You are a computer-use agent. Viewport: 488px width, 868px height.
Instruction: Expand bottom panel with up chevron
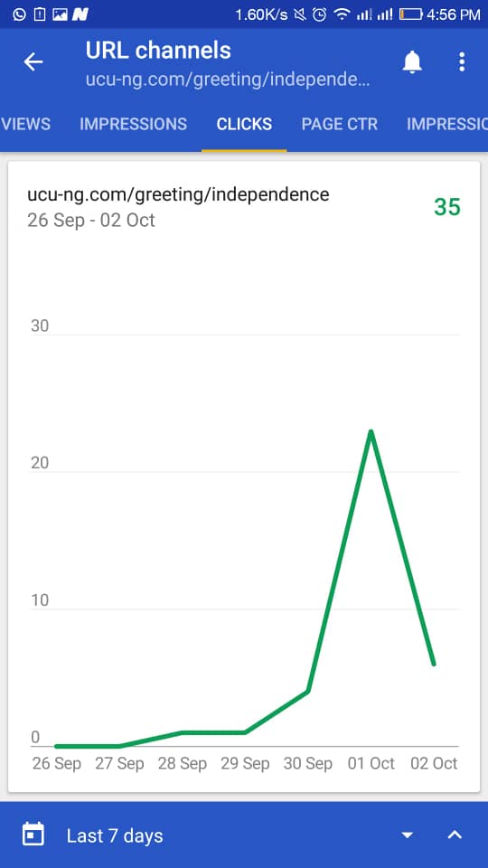click(455, 835)
